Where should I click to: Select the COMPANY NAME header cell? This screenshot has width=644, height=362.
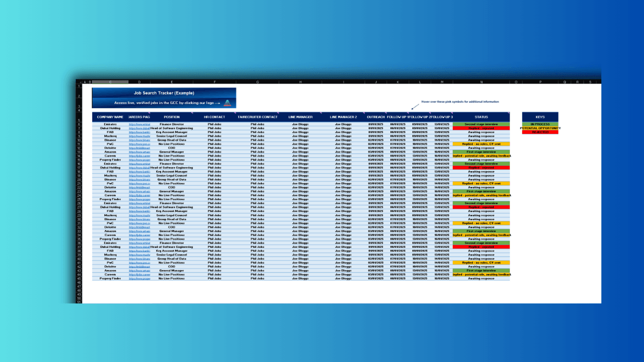point(110,117)
